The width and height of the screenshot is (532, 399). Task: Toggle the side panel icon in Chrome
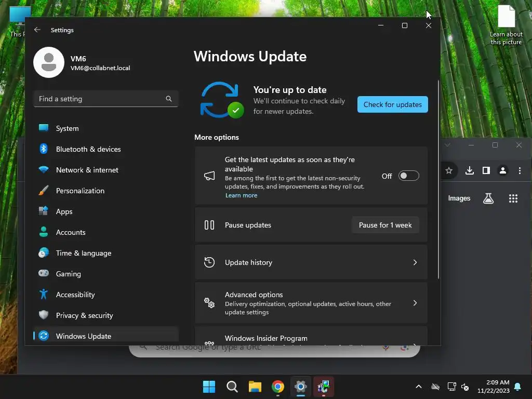tap(486, 170)
